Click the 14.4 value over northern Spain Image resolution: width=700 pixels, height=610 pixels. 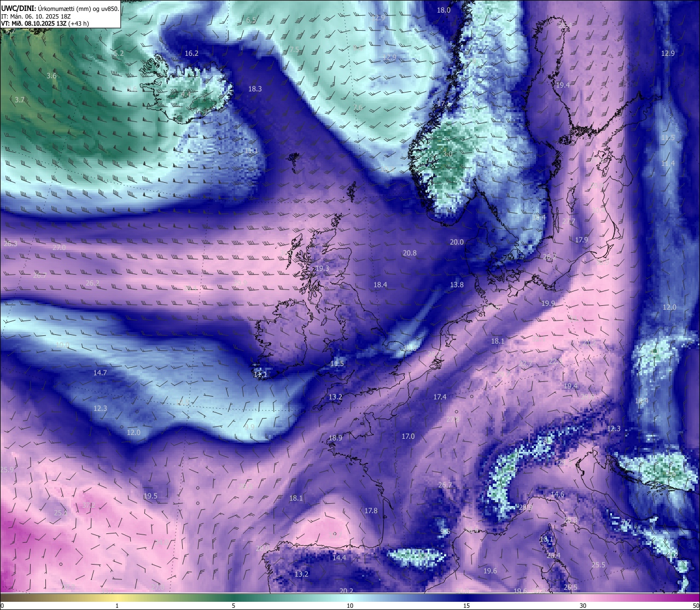339,557
